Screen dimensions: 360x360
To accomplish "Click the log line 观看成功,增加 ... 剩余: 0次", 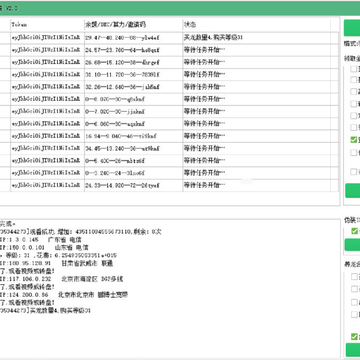I will coord(81,232).
